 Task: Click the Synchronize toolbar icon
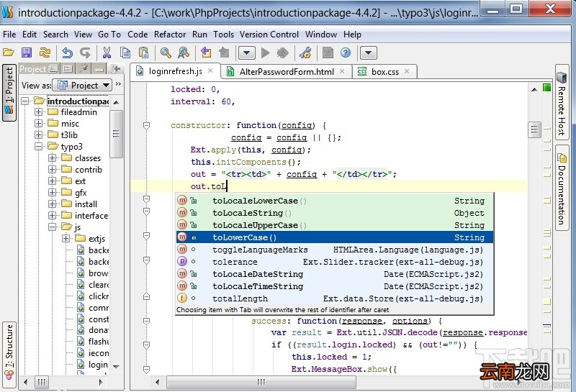click(45, 53)
